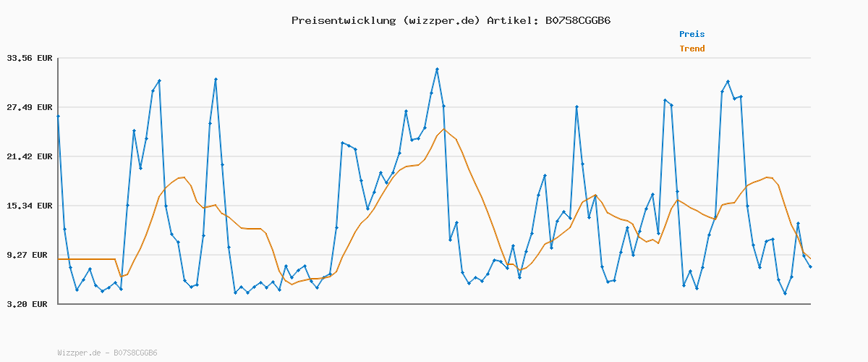This screenshot has width=868, height=362.
Task: Click the word 'Artikel:' in the title
Action: pos(512,20)
